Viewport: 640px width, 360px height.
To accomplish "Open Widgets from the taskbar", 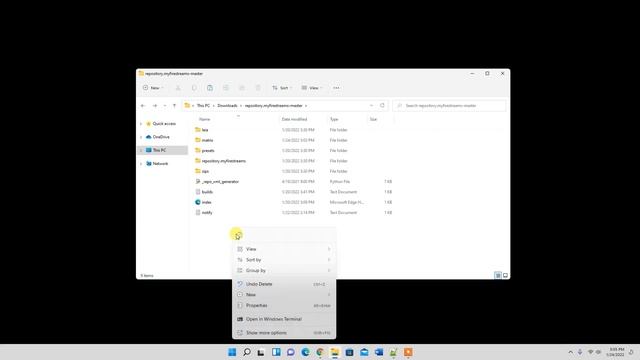I will coord(276,352).
